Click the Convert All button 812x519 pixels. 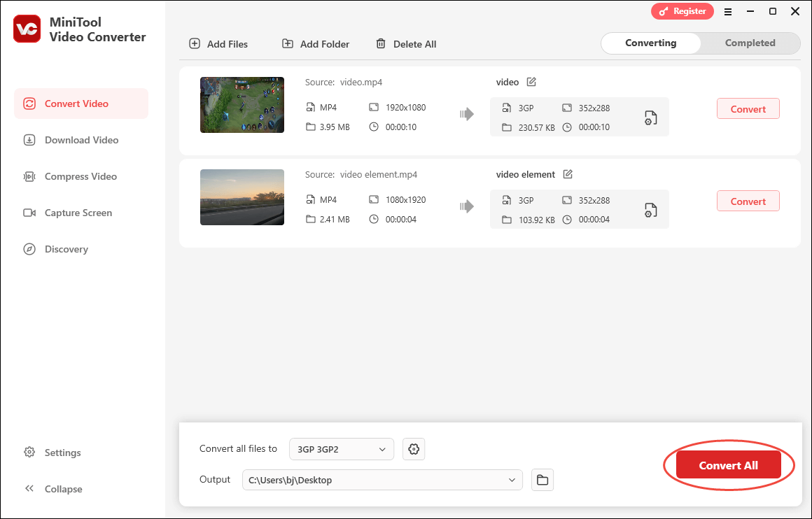pyautogui.click(x=728, y=464)
